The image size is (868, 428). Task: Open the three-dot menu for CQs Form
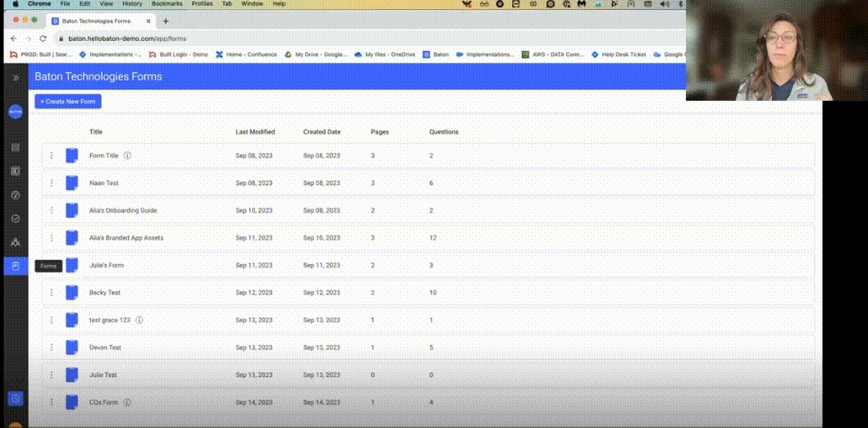coord(52,402)
